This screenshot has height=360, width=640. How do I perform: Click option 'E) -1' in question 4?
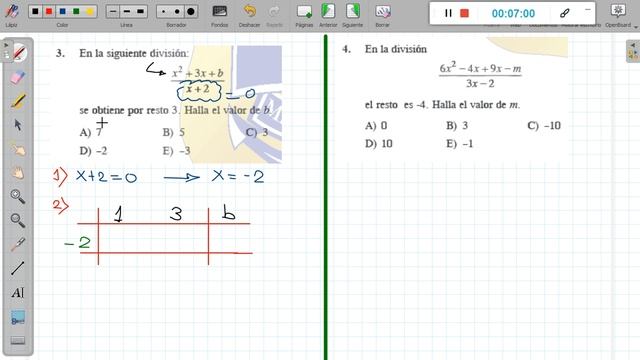[x=460, y=144]
